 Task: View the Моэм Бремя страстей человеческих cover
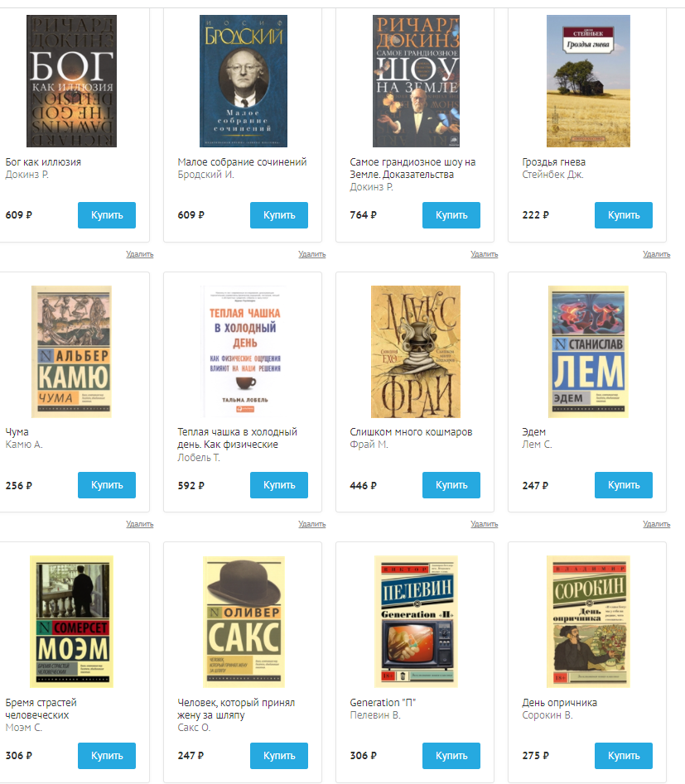pyautogui.click(x=71, y=622)
